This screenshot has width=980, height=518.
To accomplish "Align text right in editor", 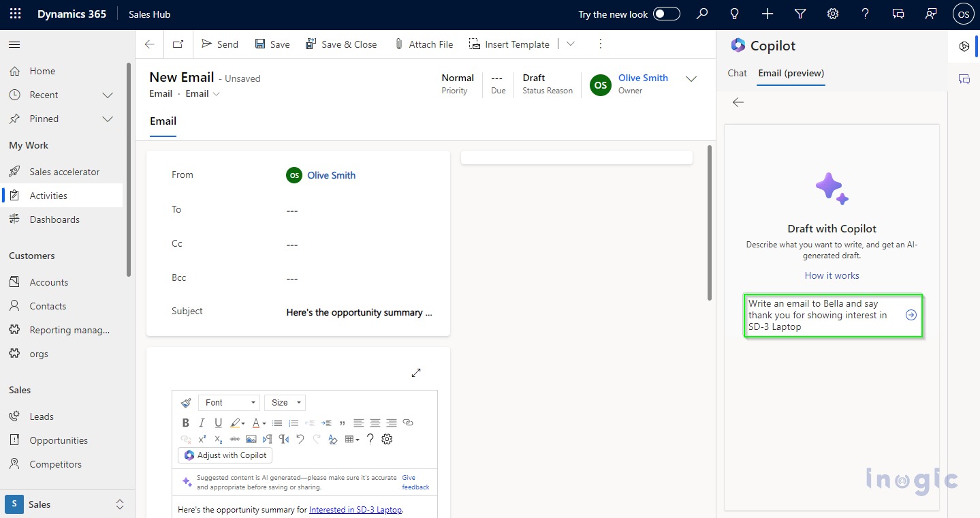I will point(392,423).
